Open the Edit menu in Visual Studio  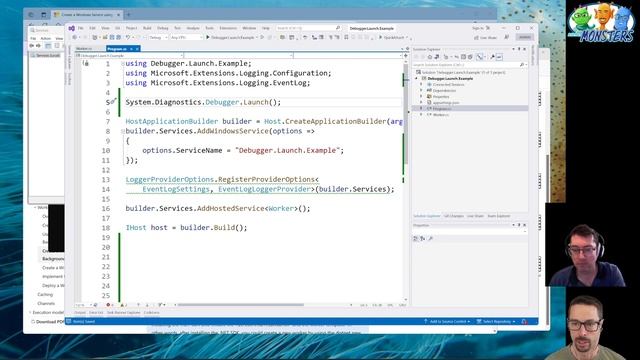point(93,28)
